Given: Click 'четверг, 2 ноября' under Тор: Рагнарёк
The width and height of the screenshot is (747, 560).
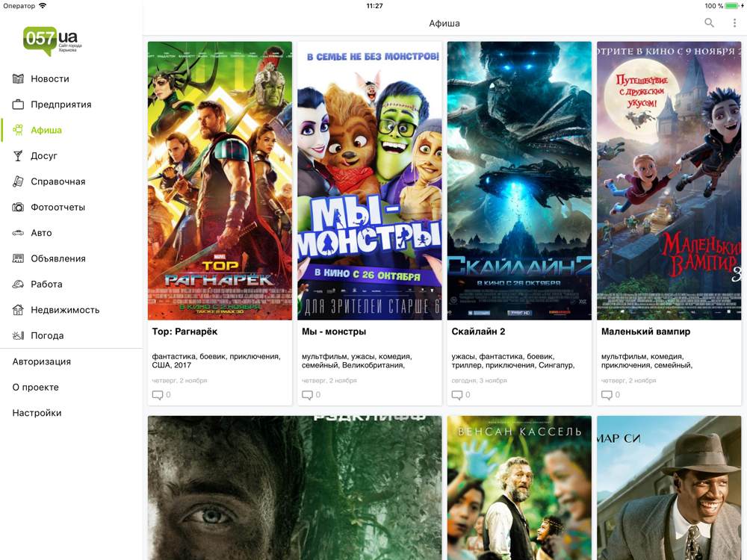Looking at the screenshot, I should click(179, 381).
